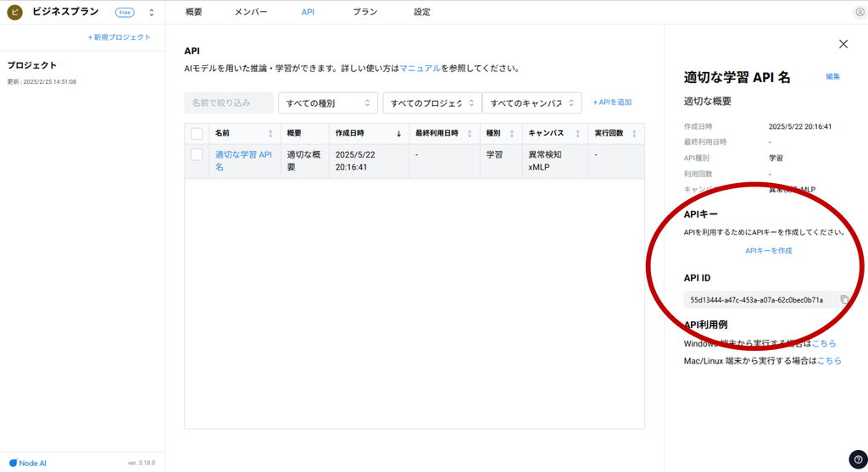This screenshot has height=472, width=868.
Task: Sort table by 作成日時 arrow
Action: 398,134
